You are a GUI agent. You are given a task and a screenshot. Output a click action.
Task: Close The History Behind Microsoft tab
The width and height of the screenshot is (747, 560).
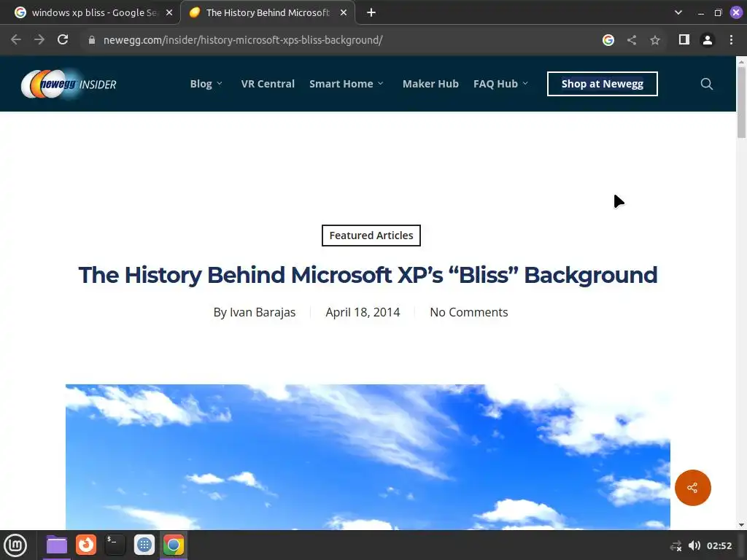[344, 13]
